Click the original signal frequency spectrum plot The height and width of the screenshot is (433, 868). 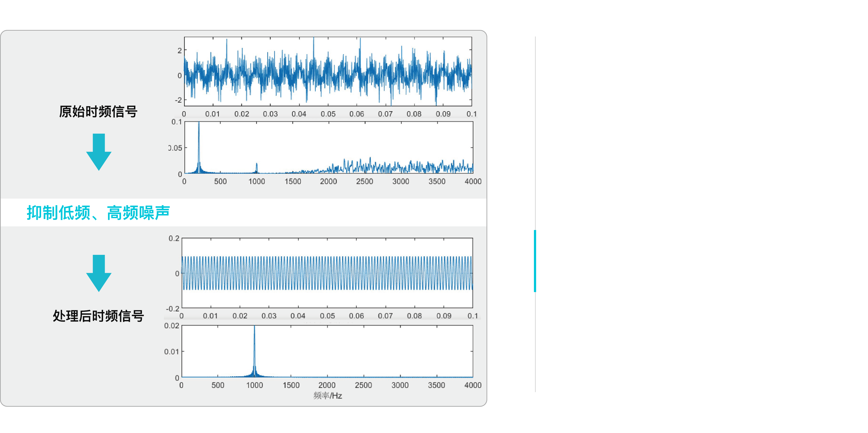(328, 148)
